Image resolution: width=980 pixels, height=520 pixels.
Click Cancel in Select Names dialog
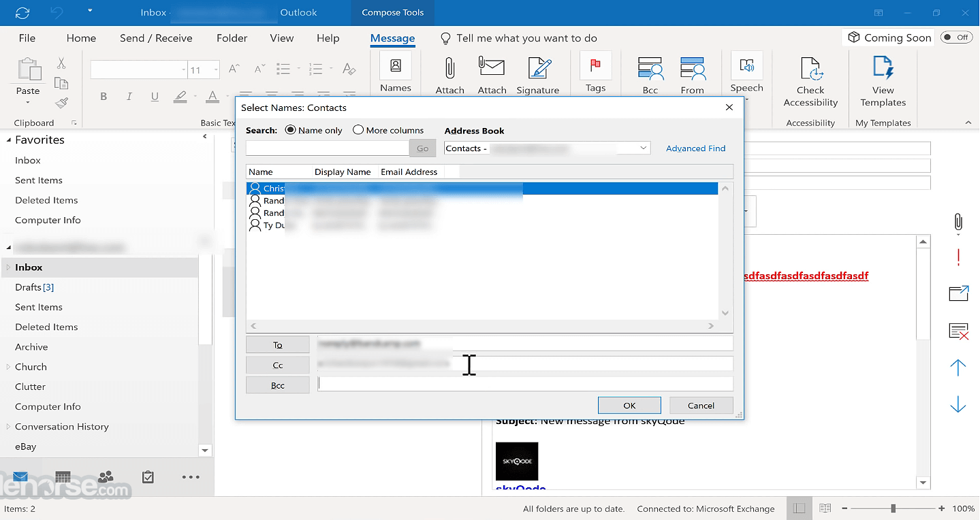701,405
